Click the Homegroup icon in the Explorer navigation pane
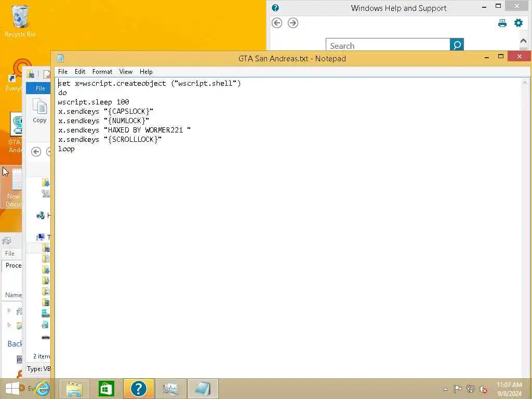Image resolution: width=532 pixels, height=399 pixels. [x=41, y=216]
